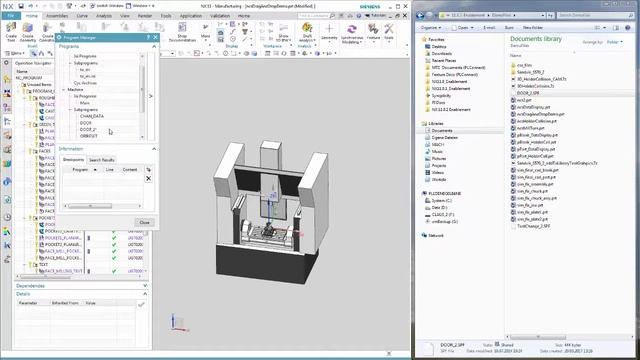Click the Program column header in Breakpoints
The height and width of the screenshot is (360, 640).
click(80, 169)
